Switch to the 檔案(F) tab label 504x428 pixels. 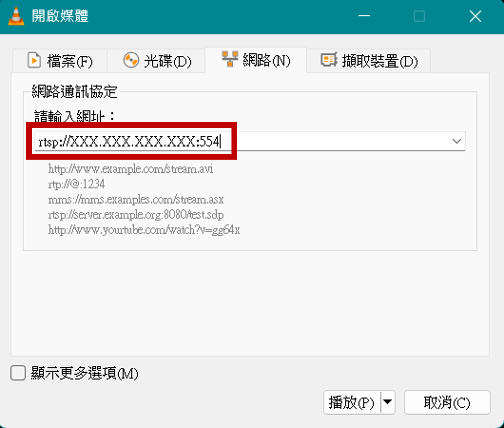(70, 62)
